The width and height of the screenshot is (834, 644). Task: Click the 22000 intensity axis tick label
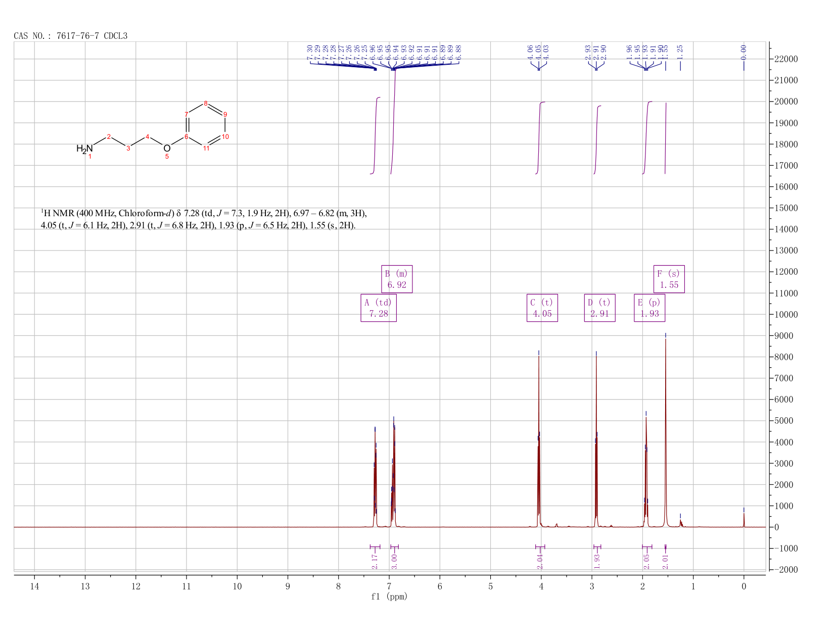(785, 59)
